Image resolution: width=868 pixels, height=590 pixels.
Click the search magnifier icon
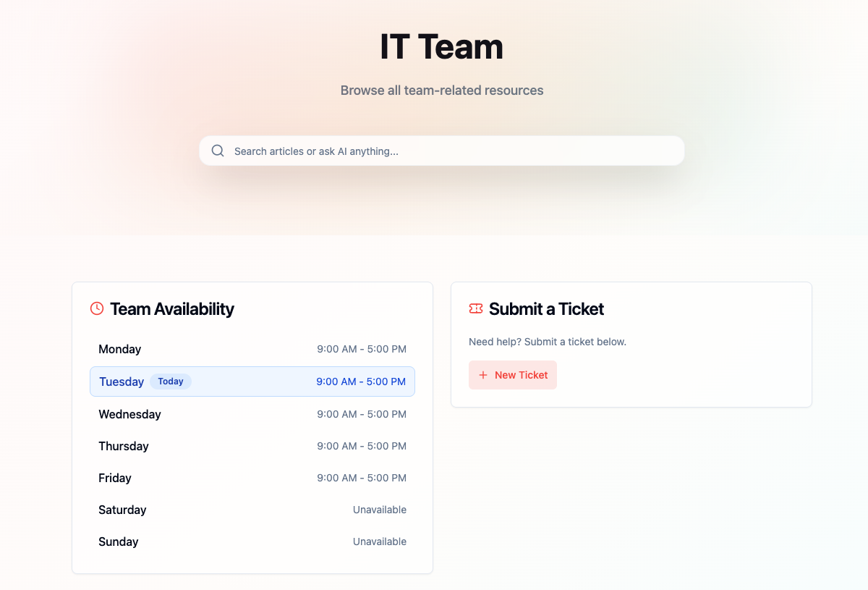(x=218, y=151)
